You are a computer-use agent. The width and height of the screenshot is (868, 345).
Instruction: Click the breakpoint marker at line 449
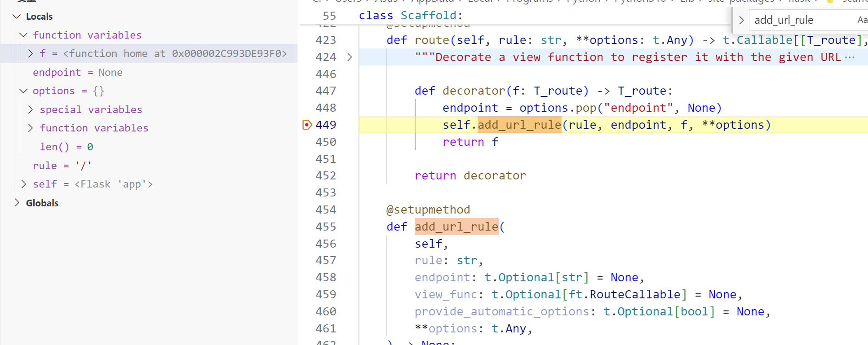coord(307,125)
